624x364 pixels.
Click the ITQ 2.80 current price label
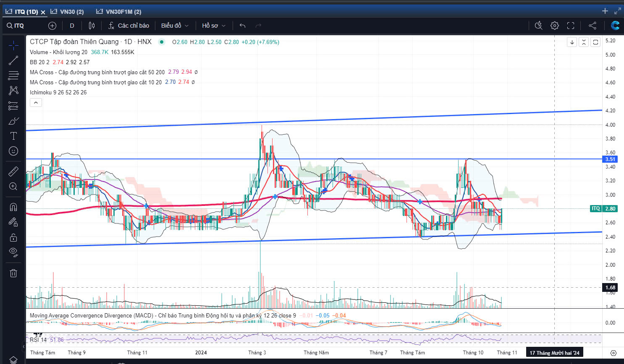coord(603,208)
